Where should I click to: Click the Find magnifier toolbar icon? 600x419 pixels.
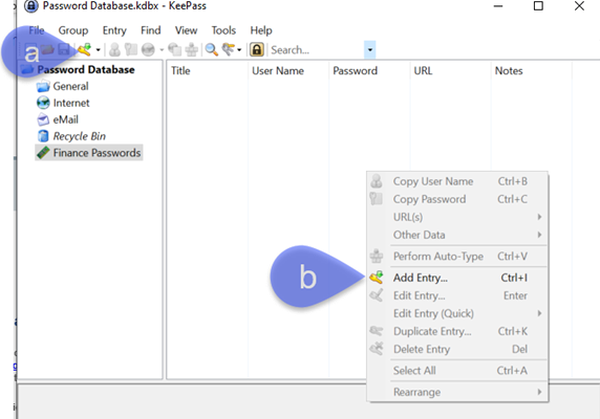point(211,50)
